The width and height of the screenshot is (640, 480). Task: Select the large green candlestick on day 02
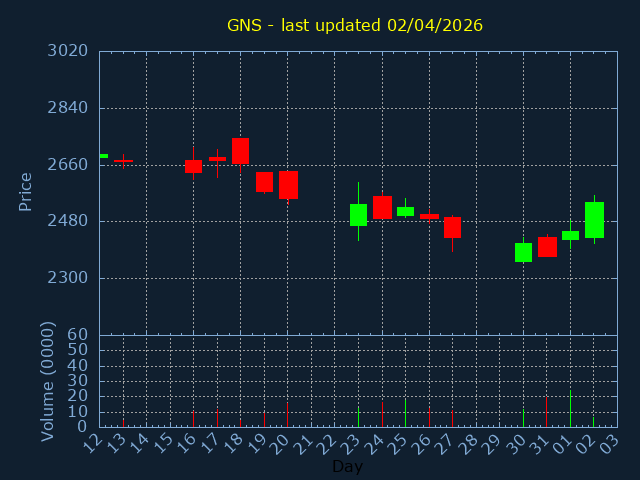(x=594, y=220)
